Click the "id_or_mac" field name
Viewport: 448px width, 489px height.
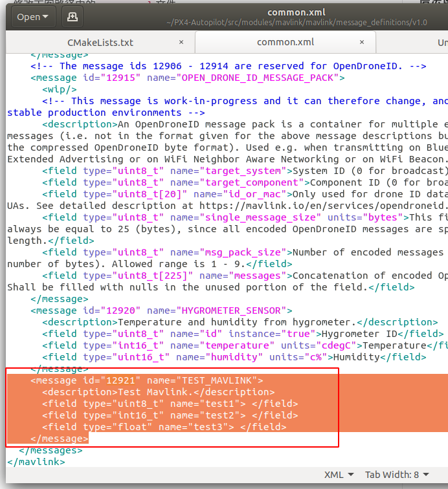(254, 194)
